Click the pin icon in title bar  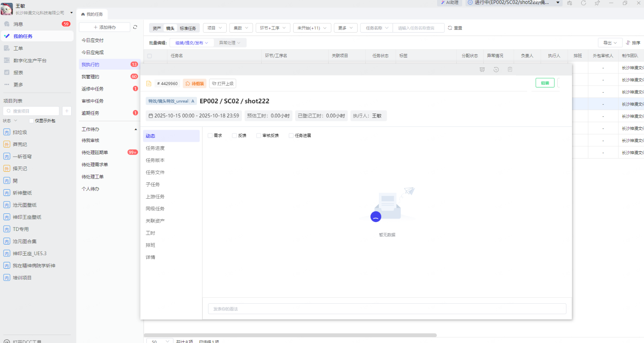tap(597, 3)
